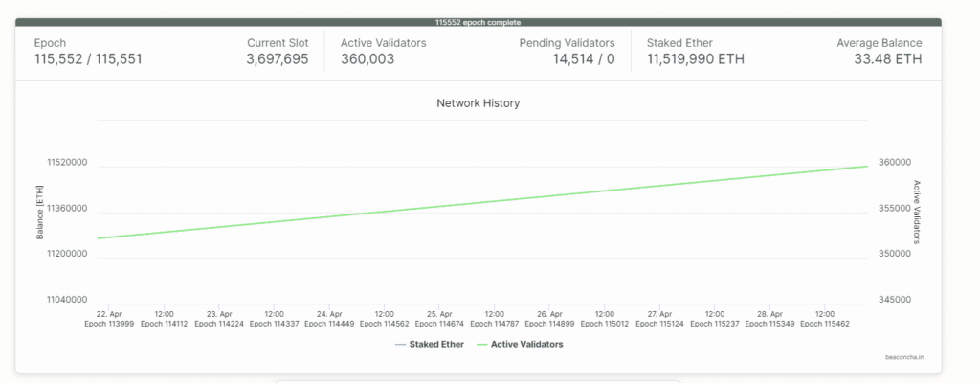Click the 11360000 balance axis tick
980x383 pixels.
point(67,209)
